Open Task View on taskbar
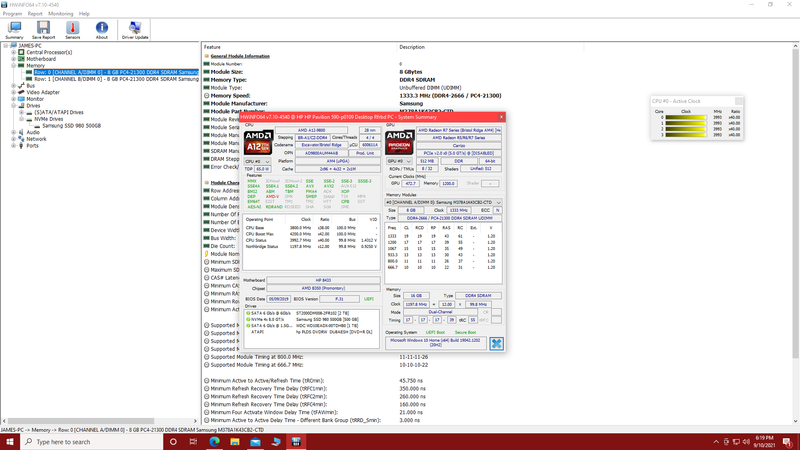800x450 pixels. (193, 442)
